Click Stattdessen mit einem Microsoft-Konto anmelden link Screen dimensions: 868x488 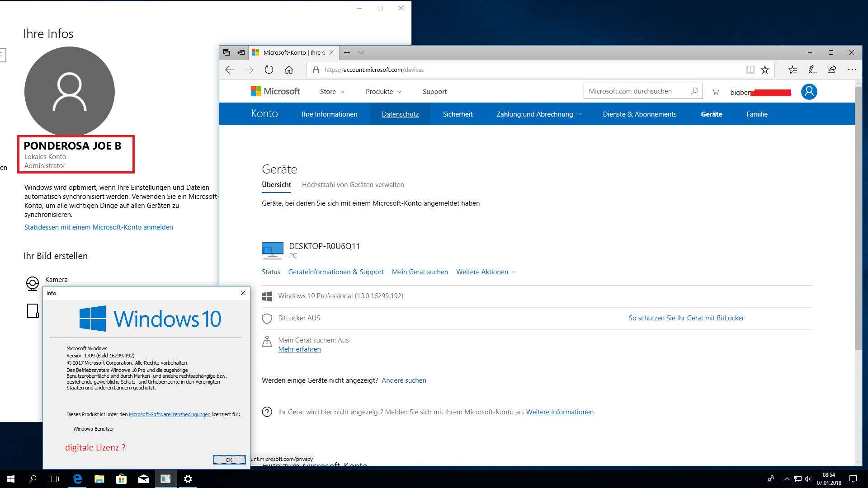(x=99, y=227)
